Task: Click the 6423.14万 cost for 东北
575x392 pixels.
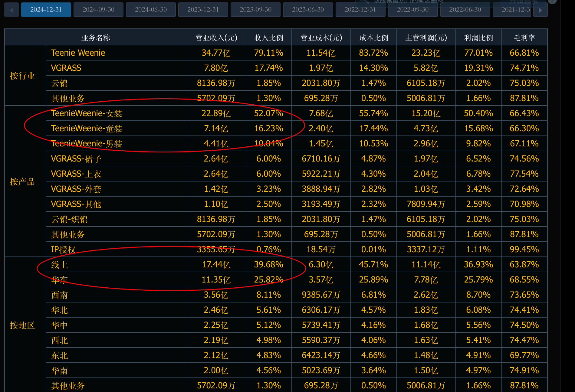Action: tap(321, 355)
